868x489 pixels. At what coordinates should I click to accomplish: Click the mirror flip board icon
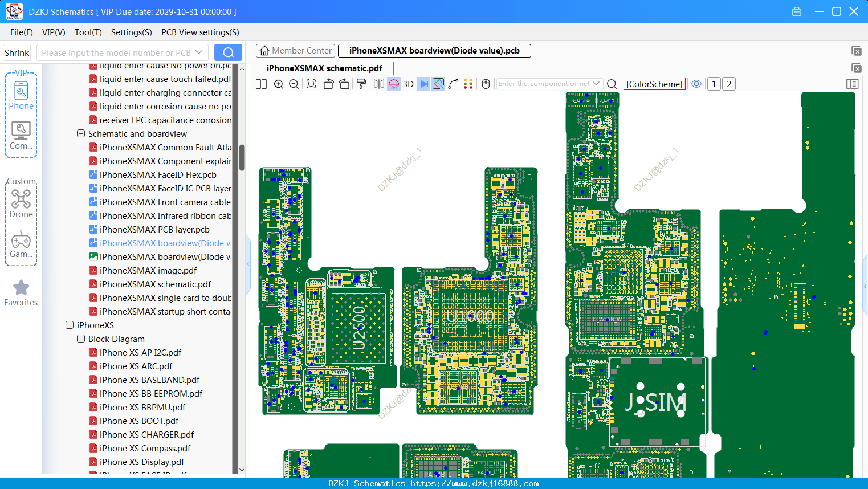(378, 84)
